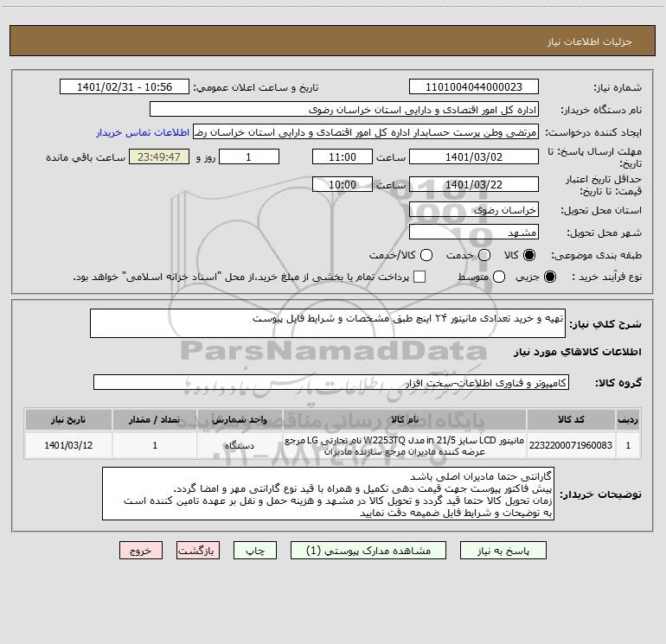The image size is (666, 644).
Task: Click the نام کالا column header
Action: pos(405,420)
